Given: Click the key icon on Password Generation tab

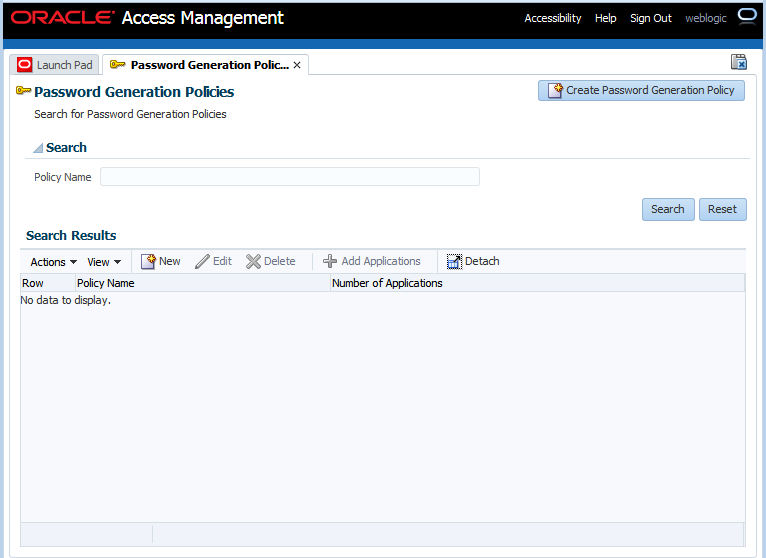Looking at the screenshot, I should 118,64.
